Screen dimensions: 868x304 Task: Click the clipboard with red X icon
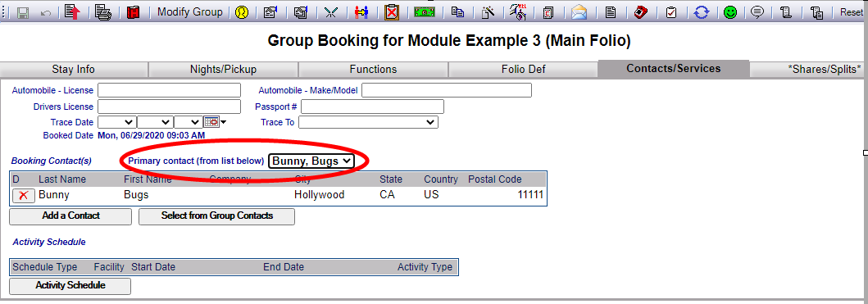coord(392,12)
